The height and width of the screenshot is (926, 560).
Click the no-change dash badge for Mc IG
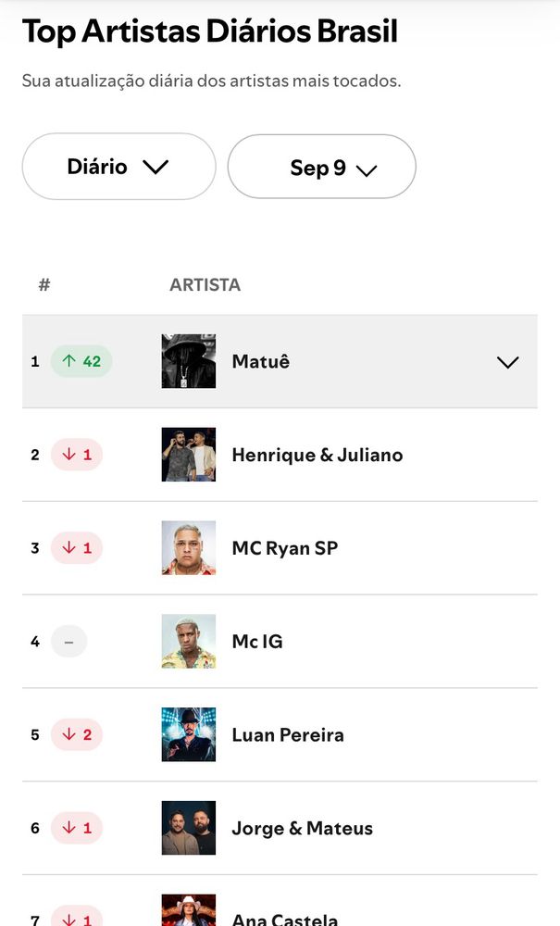pyautogui.click(x=68, y=641)
